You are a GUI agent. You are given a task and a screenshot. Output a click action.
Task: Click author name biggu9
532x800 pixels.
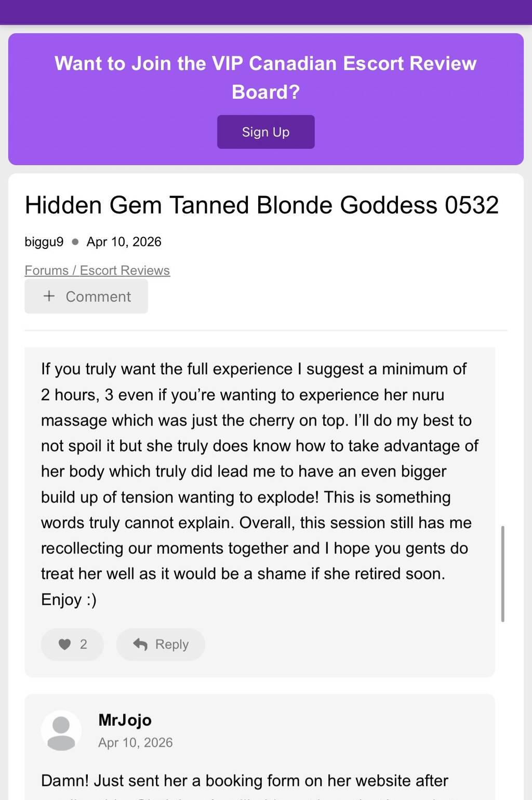pyautogui.click(x=44, y=242)
